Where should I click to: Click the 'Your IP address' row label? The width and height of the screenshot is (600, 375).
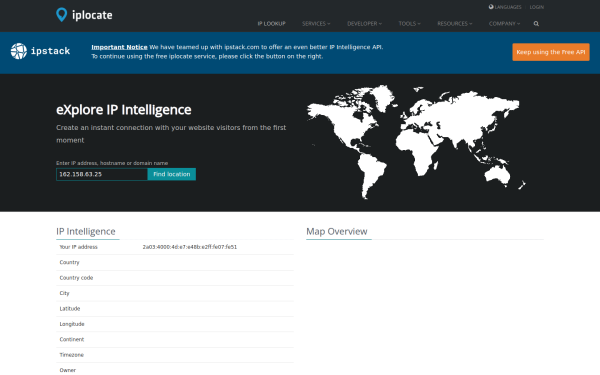(x=78, y=247)
